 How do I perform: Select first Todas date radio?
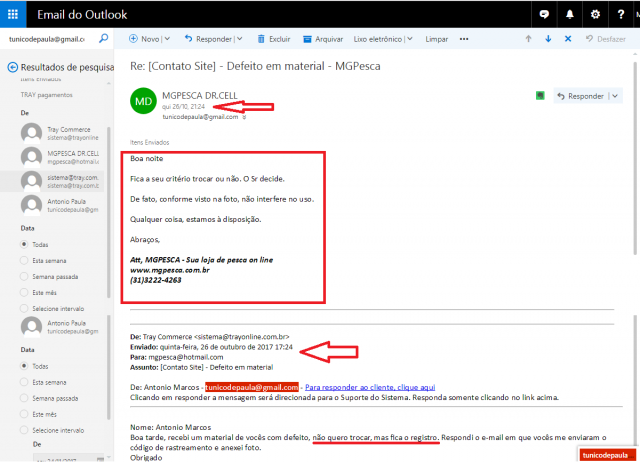click(x=24, y=244)
